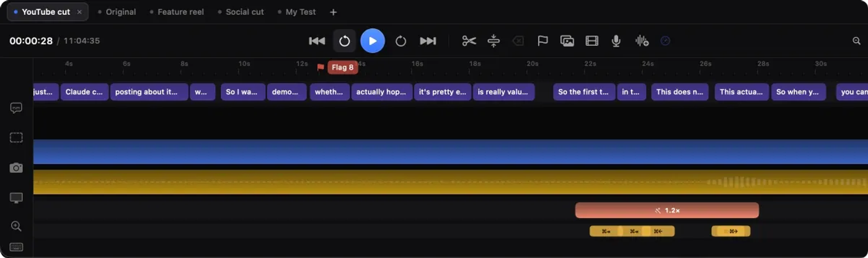Image resolution: width=868 pixels, height=258 pixels.
Task: Select the 'So I wa...' caption clip
Action: 243,92
